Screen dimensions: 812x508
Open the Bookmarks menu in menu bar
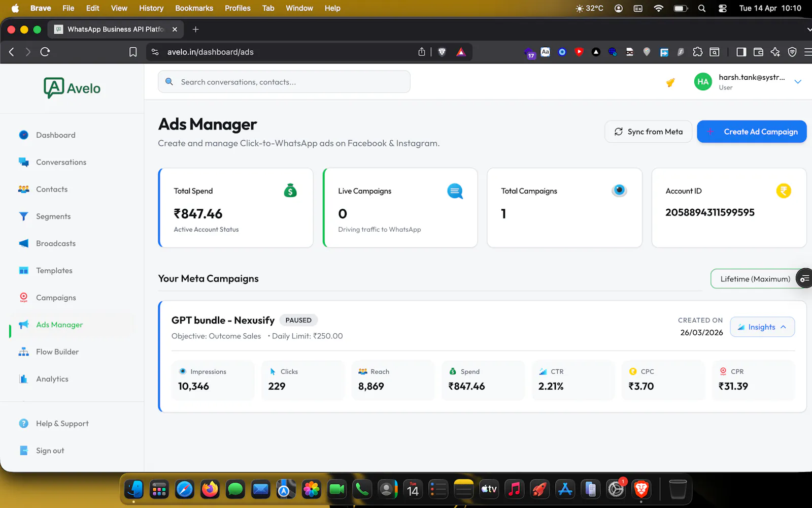coord(194,8)
